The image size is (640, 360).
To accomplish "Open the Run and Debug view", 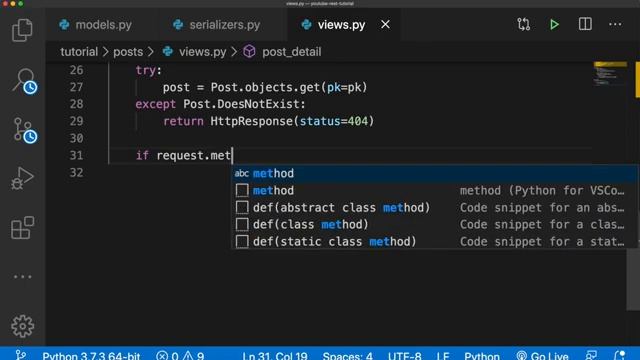I will point(22,179).
